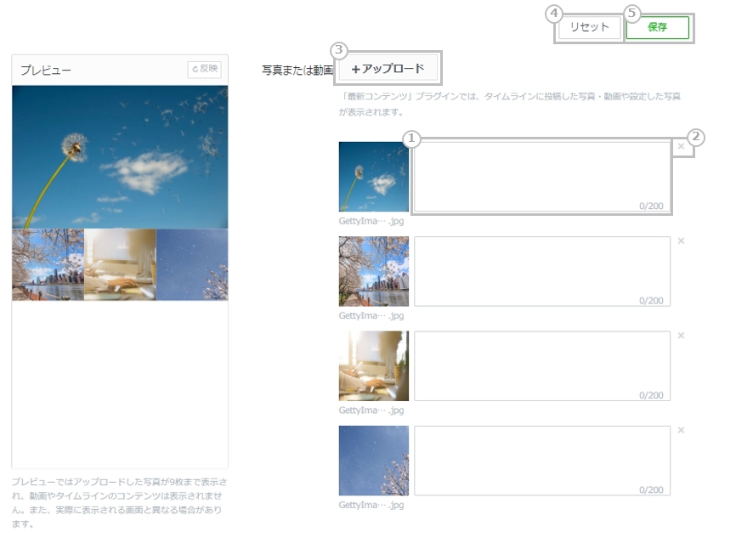The height and width of the screenshot is (560, 736).
Task: Click the リセット (Reset) button
Action: coord(589,27)
